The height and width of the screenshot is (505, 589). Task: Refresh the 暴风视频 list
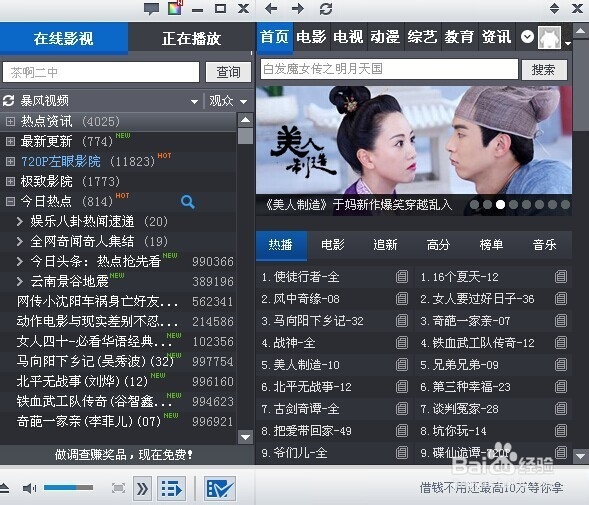[8, 100]
